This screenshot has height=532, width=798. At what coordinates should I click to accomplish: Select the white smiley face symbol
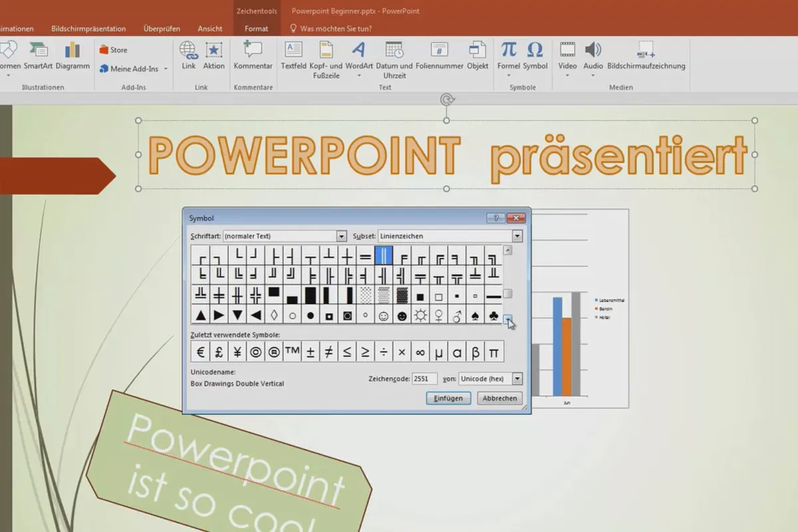click(384, 316)
